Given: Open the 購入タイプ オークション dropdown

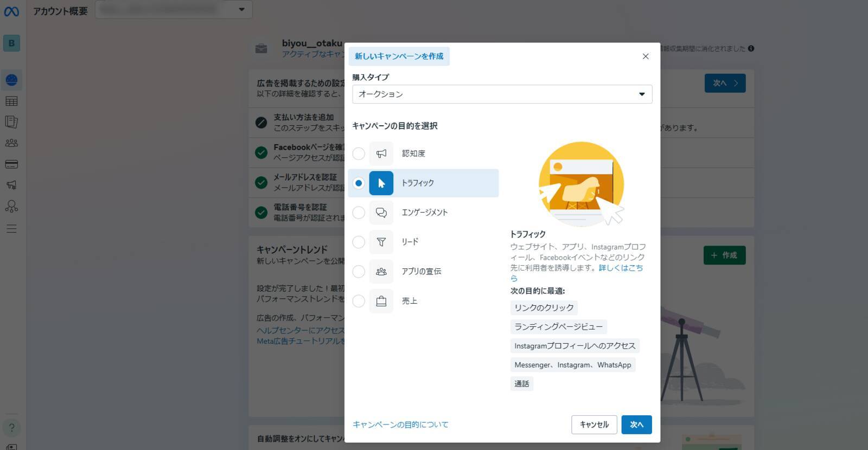Looking at the screenshot, I should point(502,94).
